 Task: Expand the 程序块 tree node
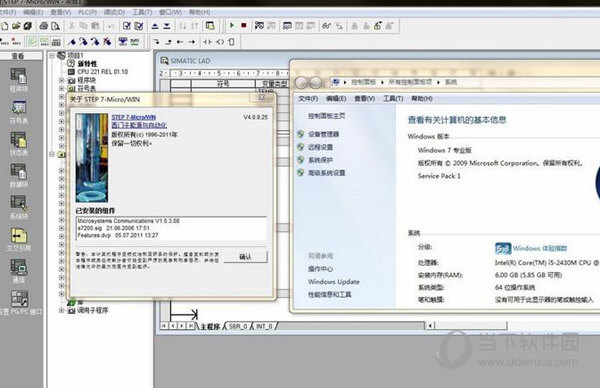pyautogui.click(x=61, y=80)
